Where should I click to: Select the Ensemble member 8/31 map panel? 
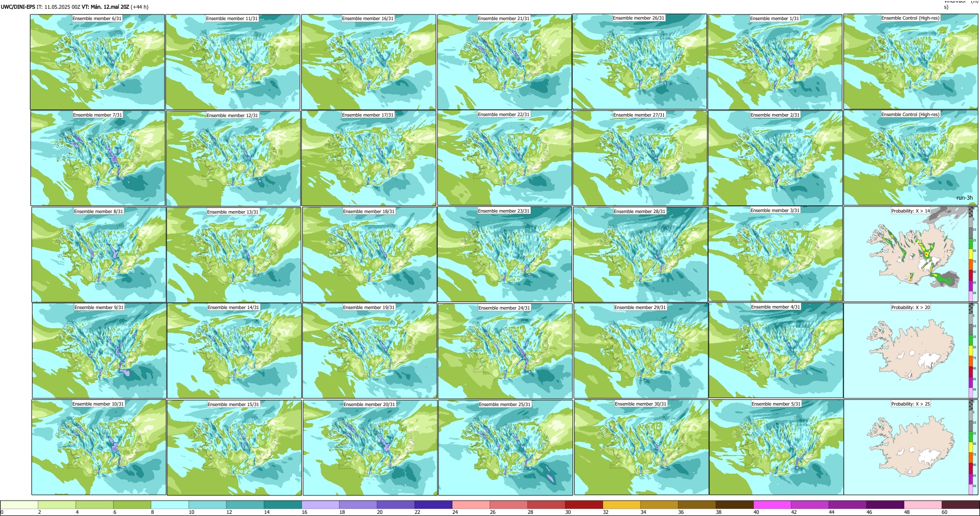[x=99, y=254]
